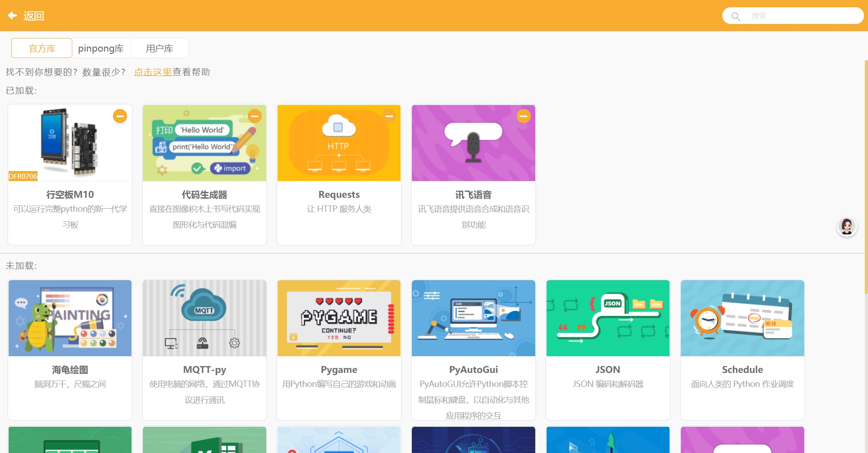Screen dimensions: 868x453
Task: Click the search magnifier icon
Action: click(736, 16)
